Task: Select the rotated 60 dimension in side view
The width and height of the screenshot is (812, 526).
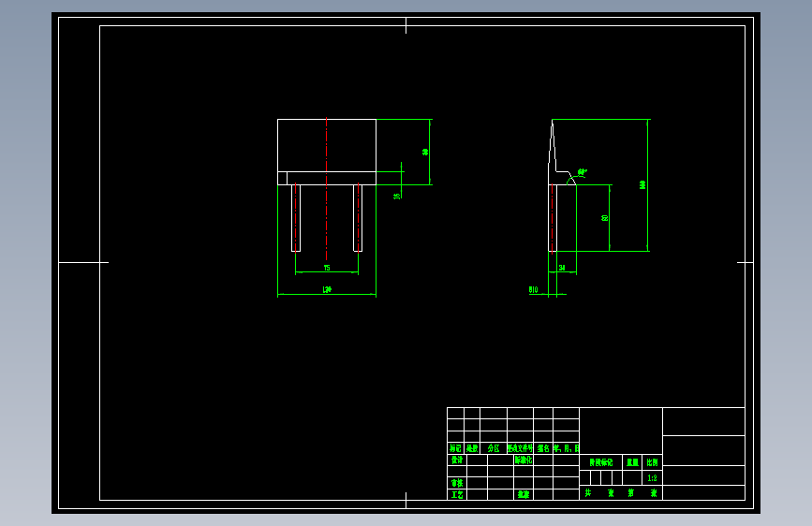Action: (x=604, y=218)
